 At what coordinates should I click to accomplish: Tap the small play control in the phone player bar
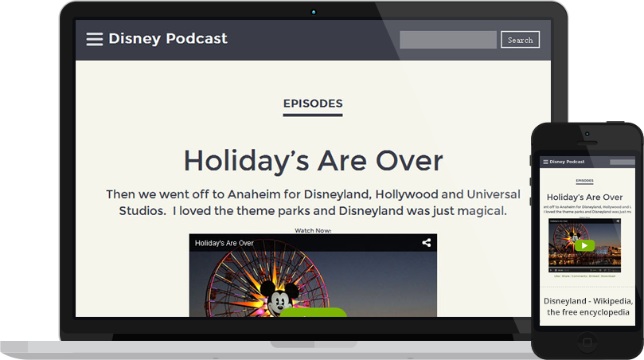pyautogui.click(x=551, y=271)
